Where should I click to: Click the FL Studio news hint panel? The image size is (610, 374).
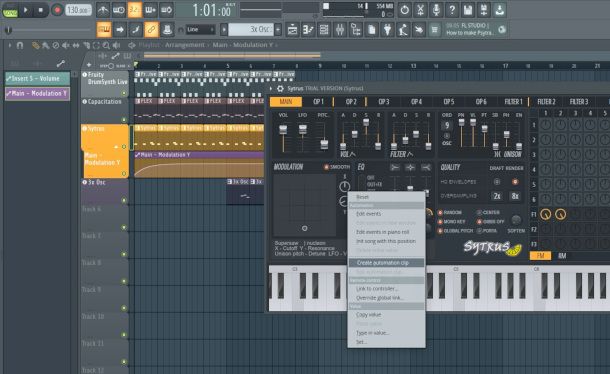(475, 30)
